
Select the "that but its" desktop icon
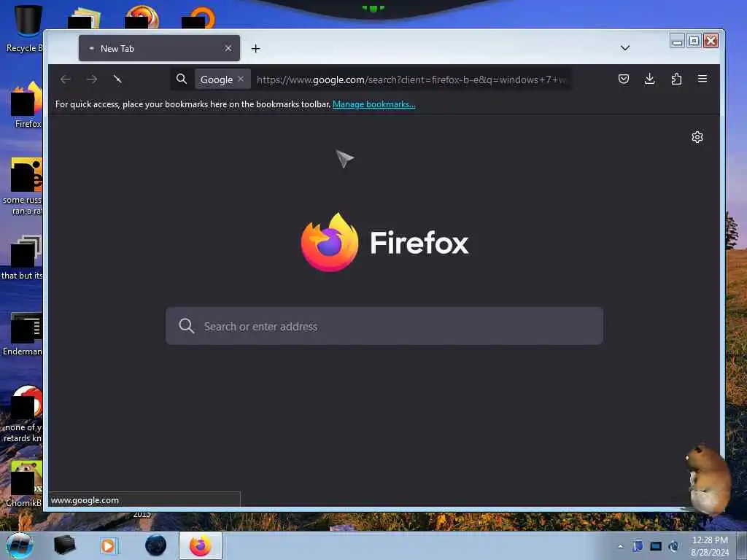point(23,257)
